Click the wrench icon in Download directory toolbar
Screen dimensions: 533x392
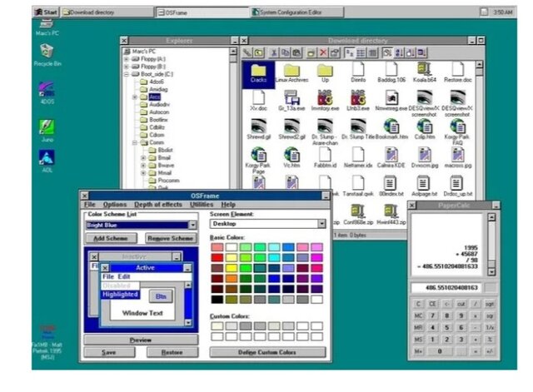(x=247, y=52)
